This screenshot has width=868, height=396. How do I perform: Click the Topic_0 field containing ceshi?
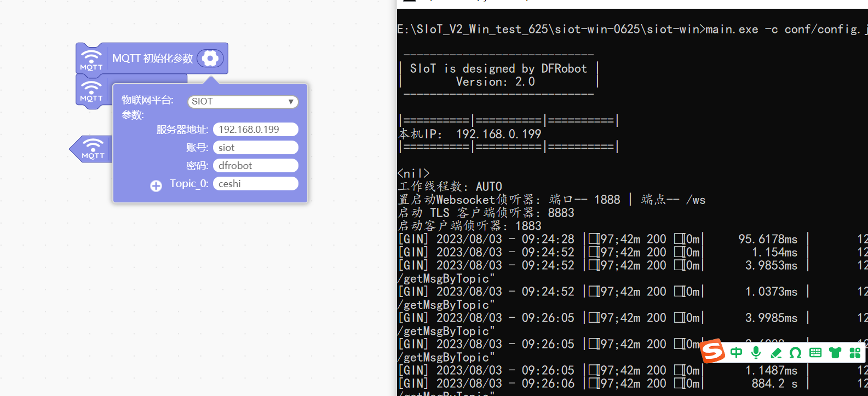[256, 184]
